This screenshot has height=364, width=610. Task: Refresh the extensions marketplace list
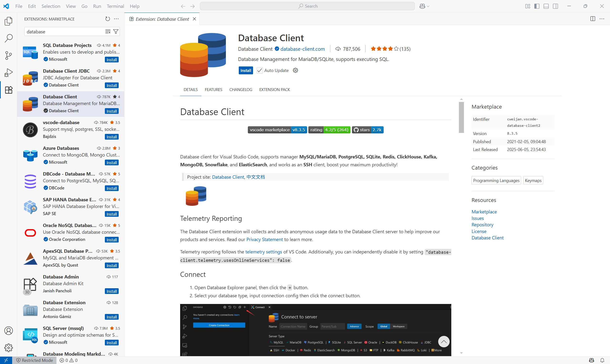(x=107, y=19)
